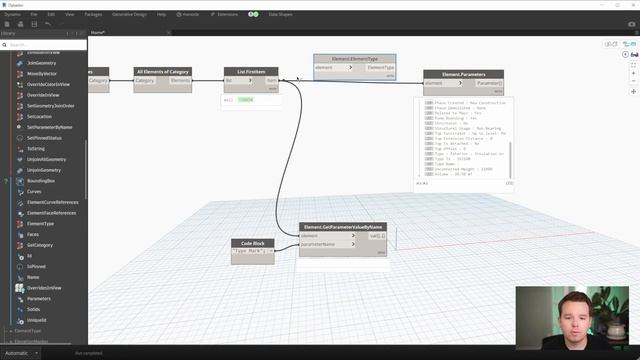Open the View menu
Viewport: 640px width, 360px height.
coord(70,14)
